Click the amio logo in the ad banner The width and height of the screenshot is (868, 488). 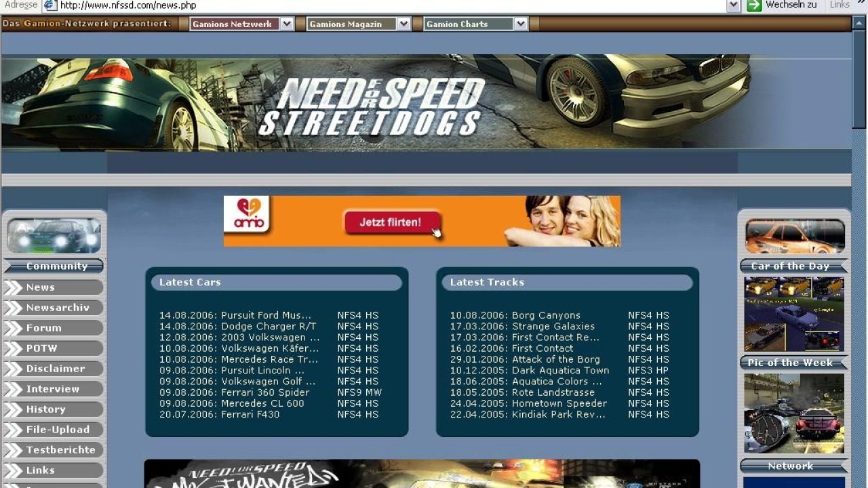point(247,214)
